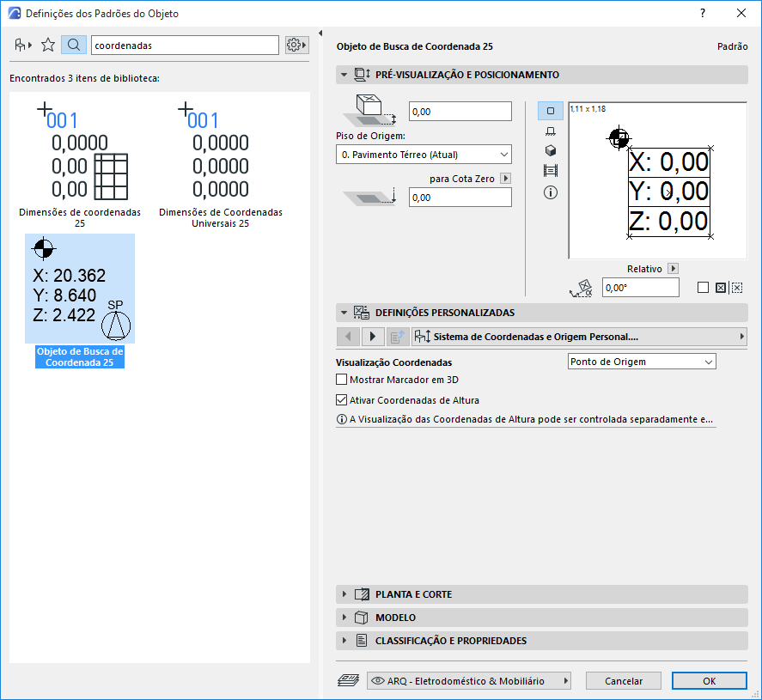762x700 pixels.
Task: Open the para Cota Zero arrow menu
Action: [505, 179]
